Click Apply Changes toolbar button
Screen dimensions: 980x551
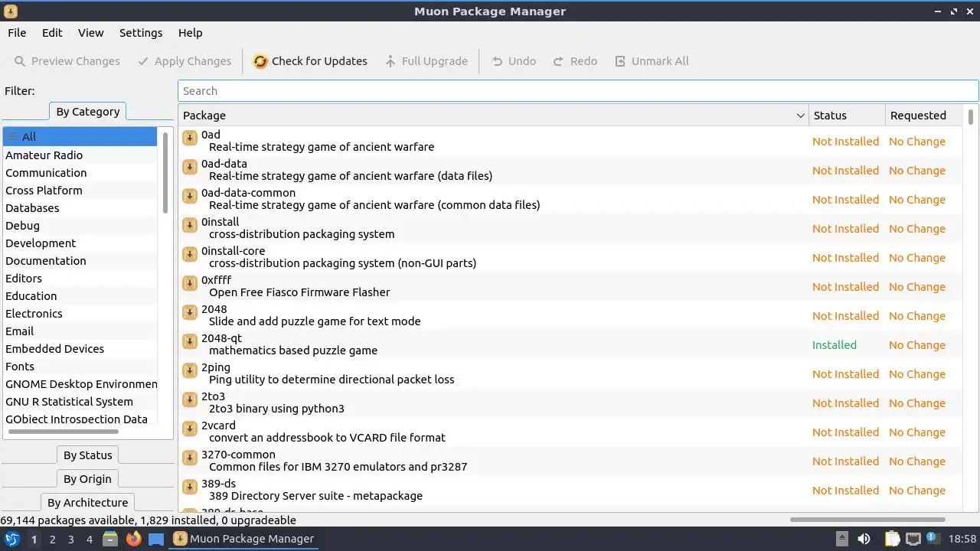[184, 61]
